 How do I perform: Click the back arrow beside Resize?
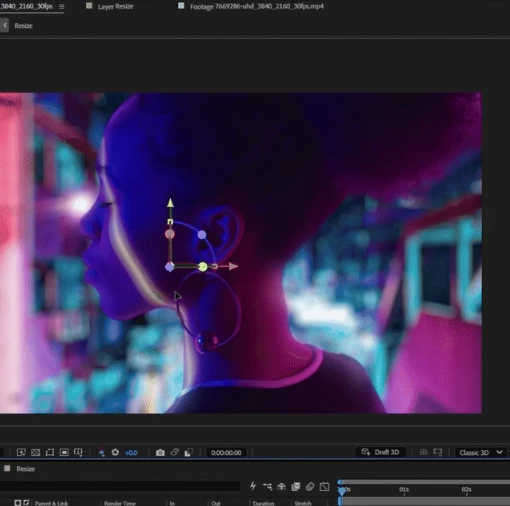[x=5, y=25]
